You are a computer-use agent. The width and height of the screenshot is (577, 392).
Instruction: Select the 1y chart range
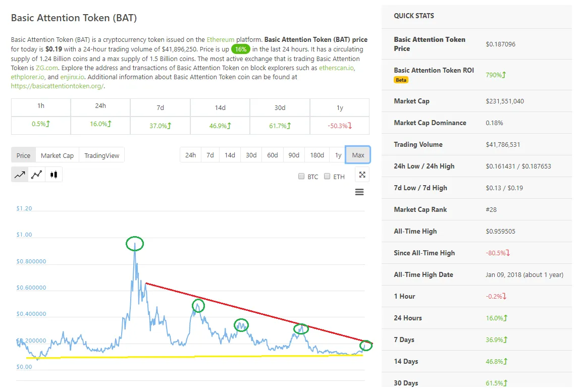[x=338, y=155]
